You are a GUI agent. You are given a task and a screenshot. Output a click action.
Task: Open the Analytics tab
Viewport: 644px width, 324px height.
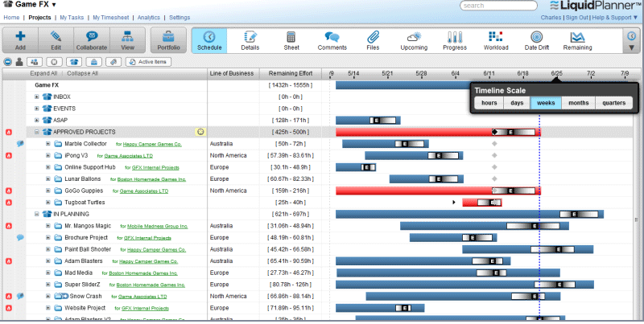point(149,18)
